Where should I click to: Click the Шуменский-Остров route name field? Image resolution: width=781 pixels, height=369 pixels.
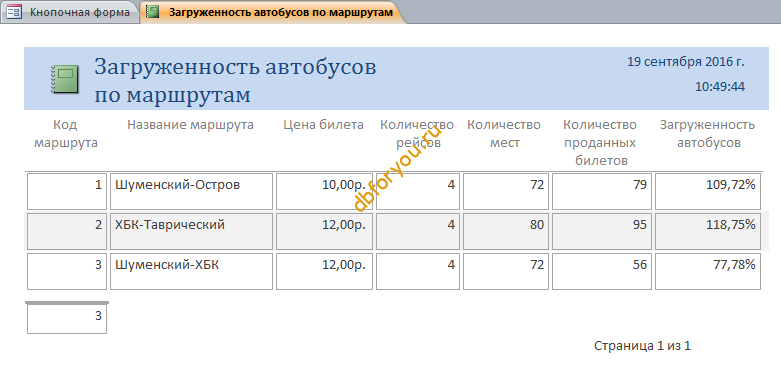pos(192,191)
